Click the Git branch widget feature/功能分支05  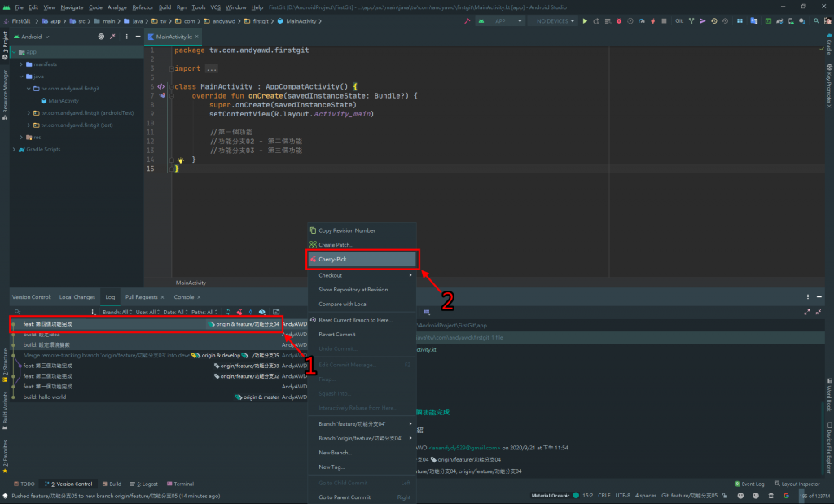click(689, 496)
